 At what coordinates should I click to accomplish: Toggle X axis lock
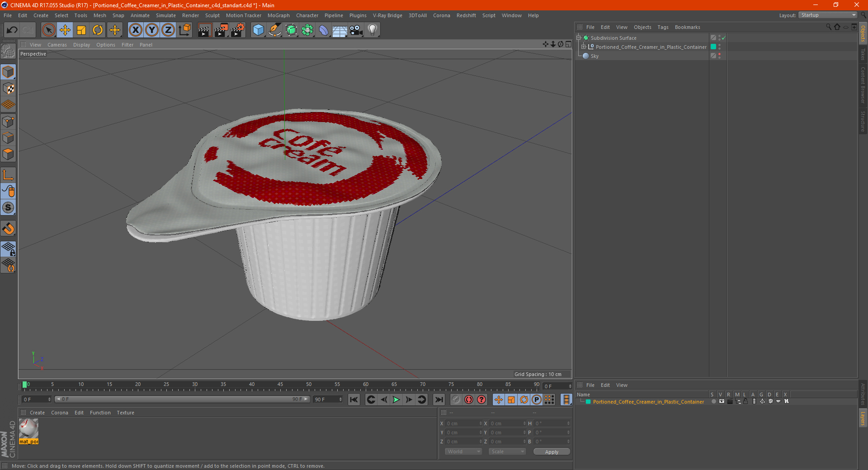135,30
